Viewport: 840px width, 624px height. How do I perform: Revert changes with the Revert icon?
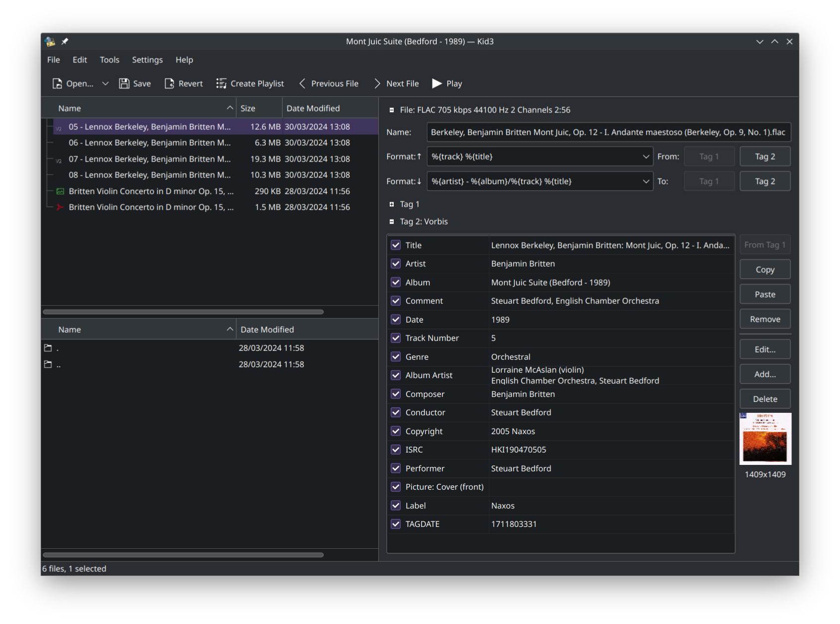click(x=169, y=83)
